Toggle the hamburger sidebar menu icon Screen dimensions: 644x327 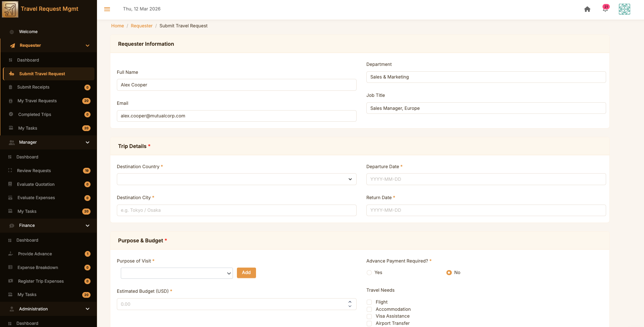107,9
